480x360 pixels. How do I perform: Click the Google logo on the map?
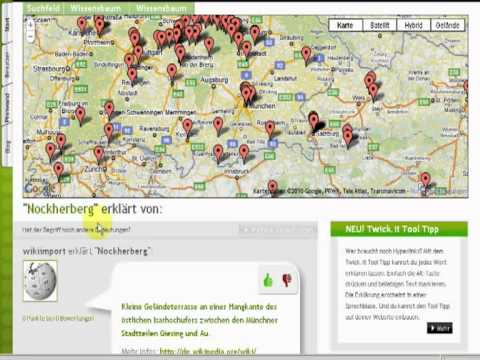39,189
